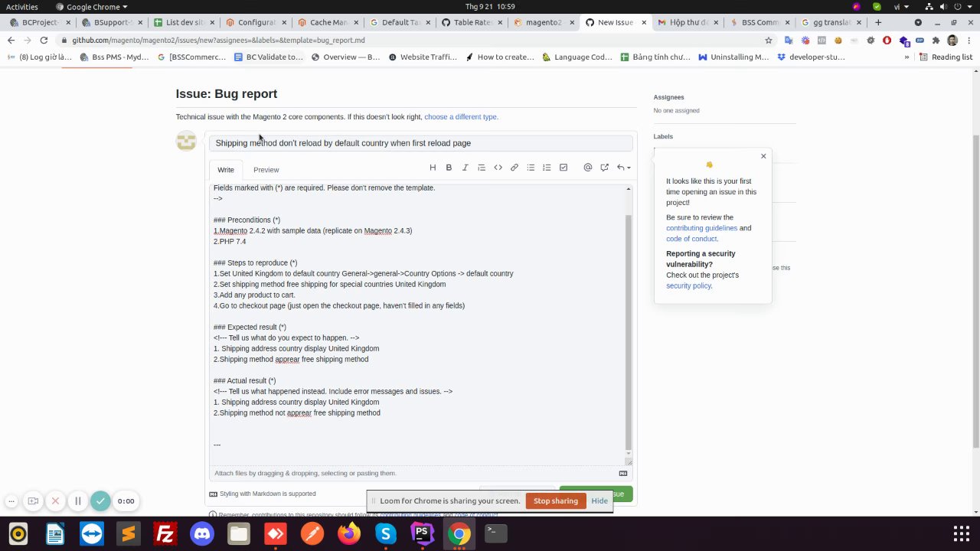Open 'How to create...' bookmark

(500, 57)
